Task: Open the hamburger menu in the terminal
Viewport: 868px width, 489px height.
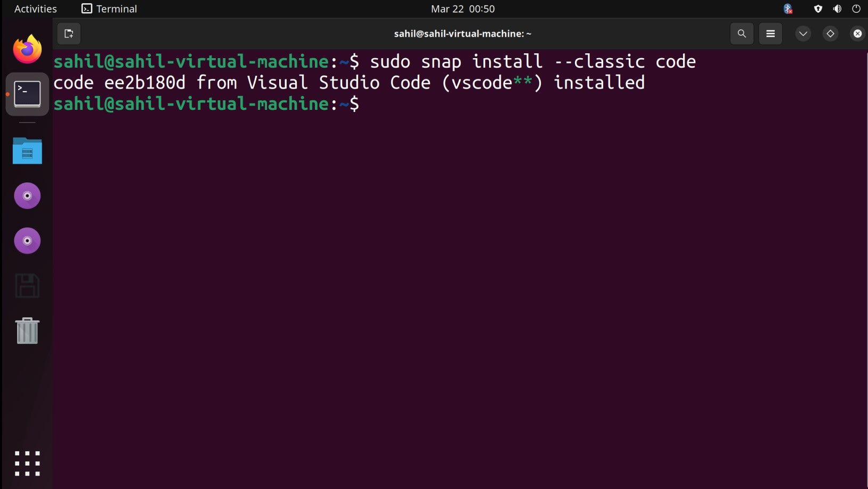Action: coord(770,33)
